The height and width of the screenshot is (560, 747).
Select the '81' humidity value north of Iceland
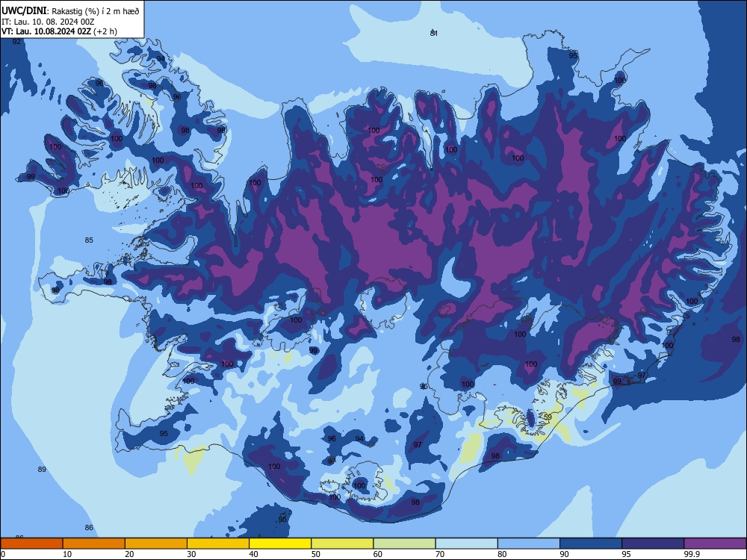click(x=433, y=33)
